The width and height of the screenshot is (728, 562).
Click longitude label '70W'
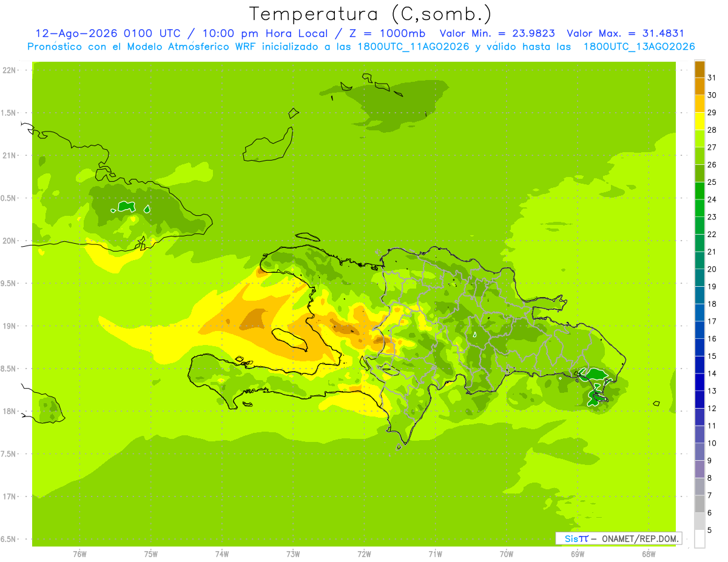pos(507,554)
